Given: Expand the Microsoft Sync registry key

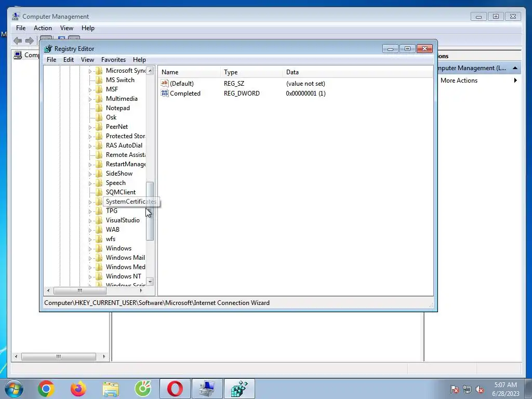Looking at the screenshot, I should (x=90, y=71).
